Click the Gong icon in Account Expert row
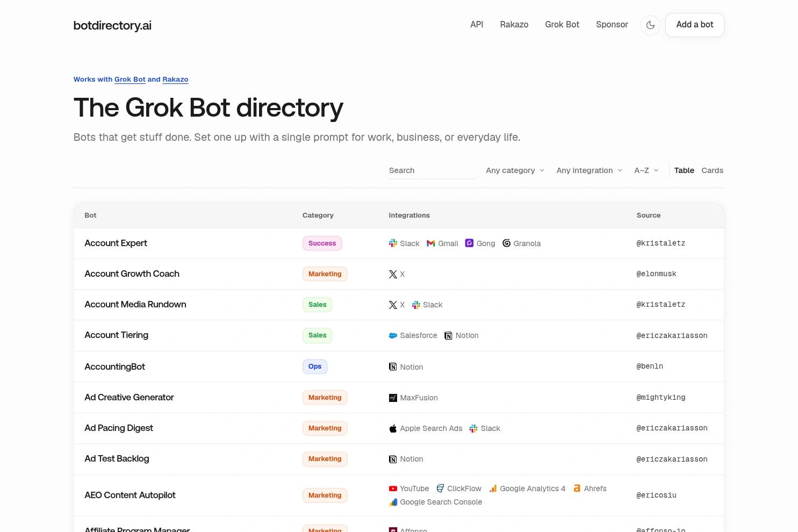Viewport: 798px width, 532px height. [469, 243]
